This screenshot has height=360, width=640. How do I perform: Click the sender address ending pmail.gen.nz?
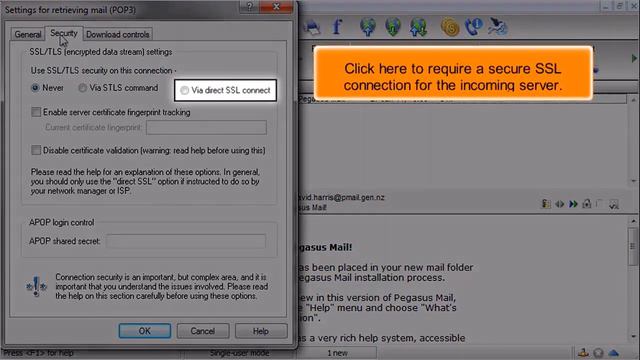[342, 197]
